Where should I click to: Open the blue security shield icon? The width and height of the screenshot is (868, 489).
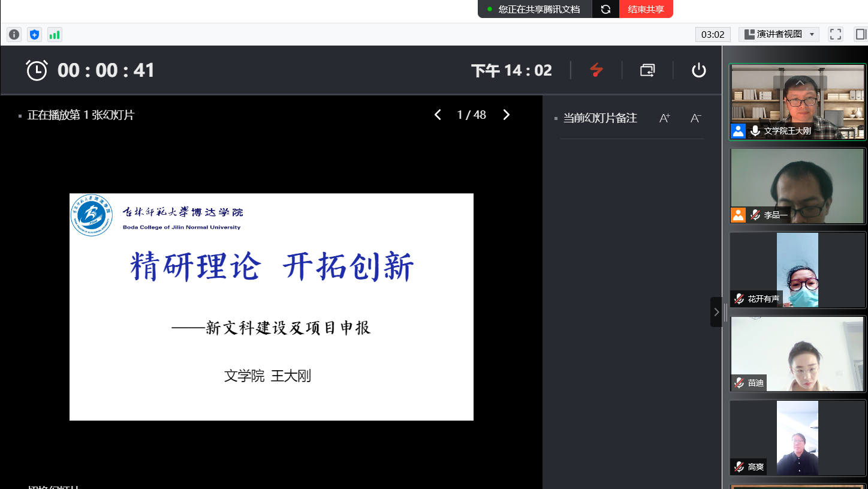click(x=34, y=35)
